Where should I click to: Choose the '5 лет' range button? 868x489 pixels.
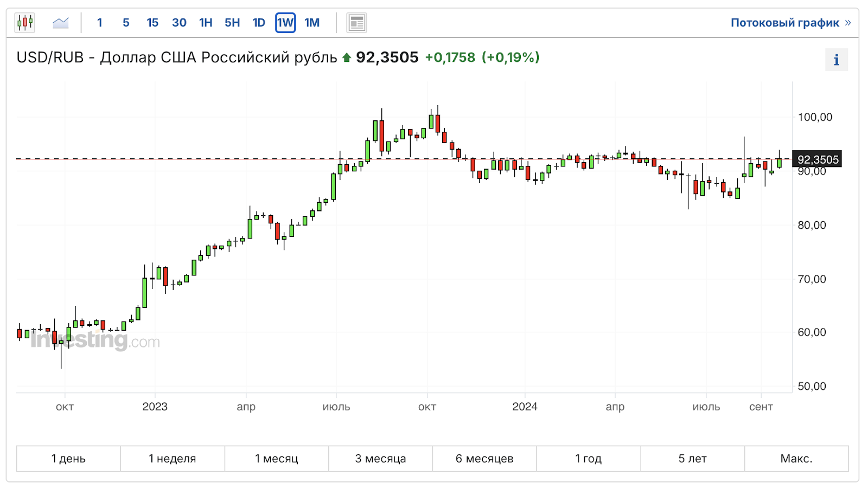tap(693, 459)
